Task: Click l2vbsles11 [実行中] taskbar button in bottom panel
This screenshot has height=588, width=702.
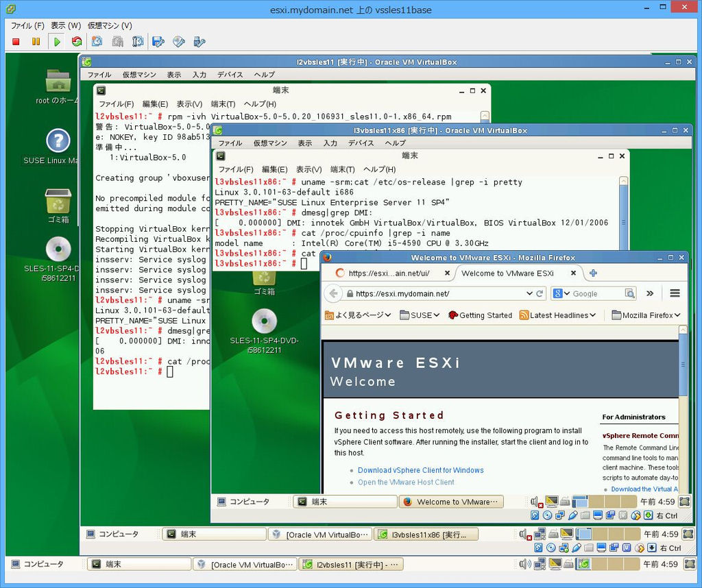Action: (x=351, y=564)
